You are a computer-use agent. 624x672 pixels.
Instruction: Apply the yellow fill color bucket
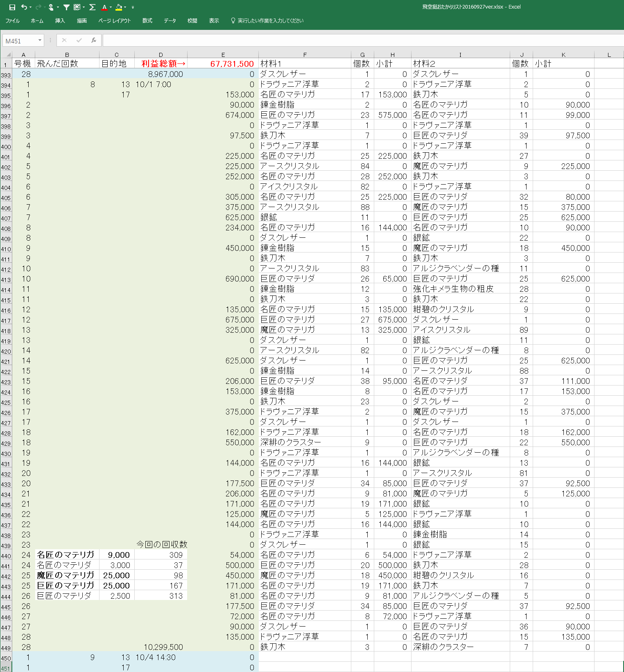pyautogui.click(x=119, y=7)
